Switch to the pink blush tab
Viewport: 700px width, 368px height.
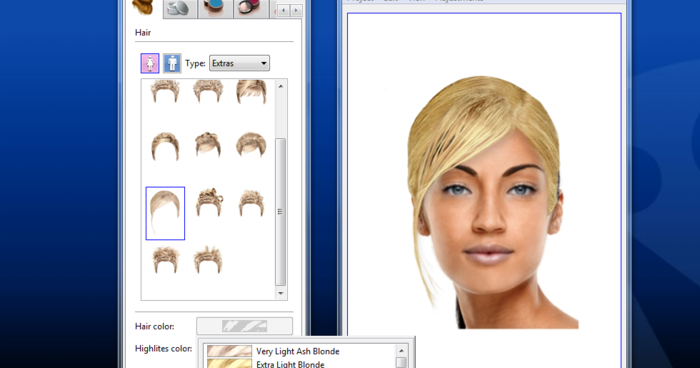(x=250, y=8)
